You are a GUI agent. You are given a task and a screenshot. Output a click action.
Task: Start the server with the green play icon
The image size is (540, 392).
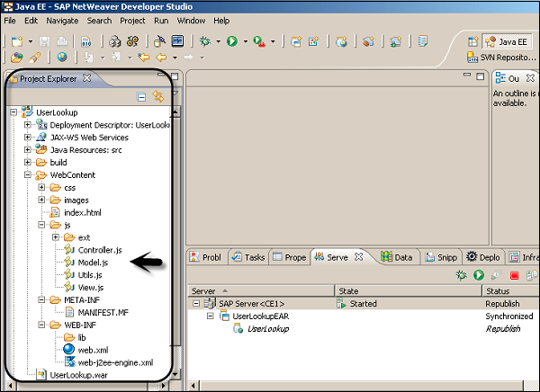pos(479,274)
